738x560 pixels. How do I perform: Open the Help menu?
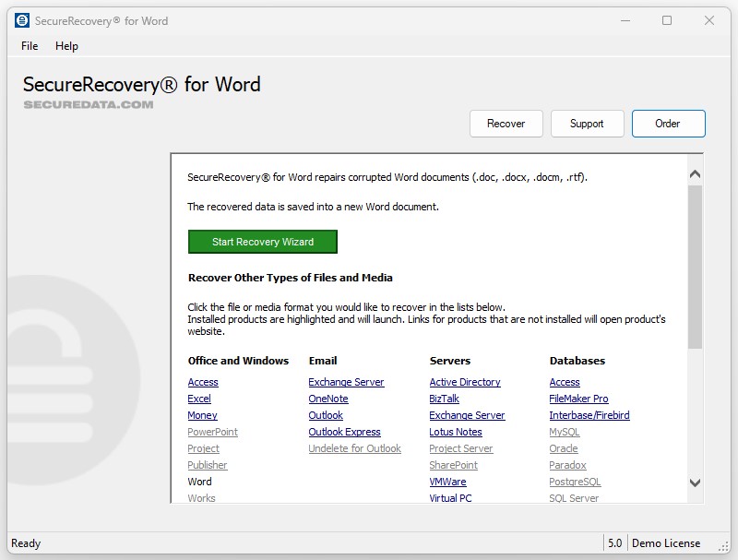pyautogui.click(x=66, y=45)
